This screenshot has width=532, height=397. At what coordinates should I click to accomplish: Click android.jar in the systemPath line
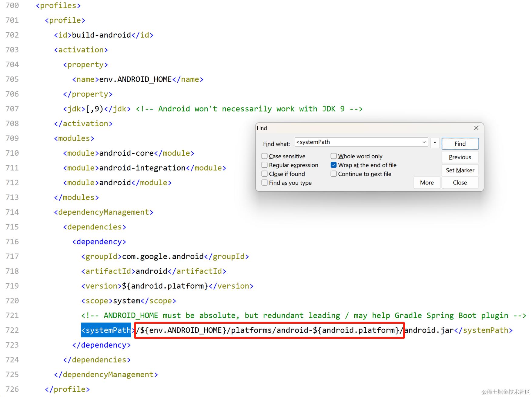click(429, 330)
